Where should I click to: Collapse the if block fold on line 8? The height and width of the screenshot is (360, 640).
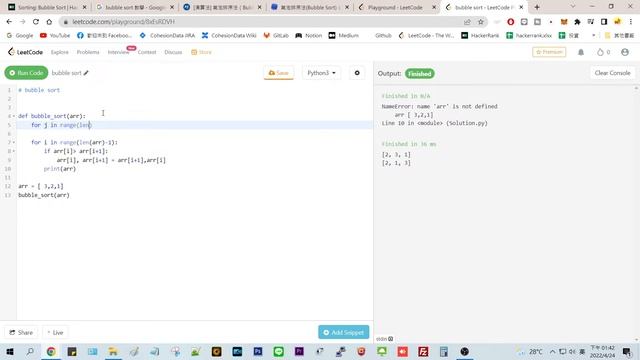14,151
